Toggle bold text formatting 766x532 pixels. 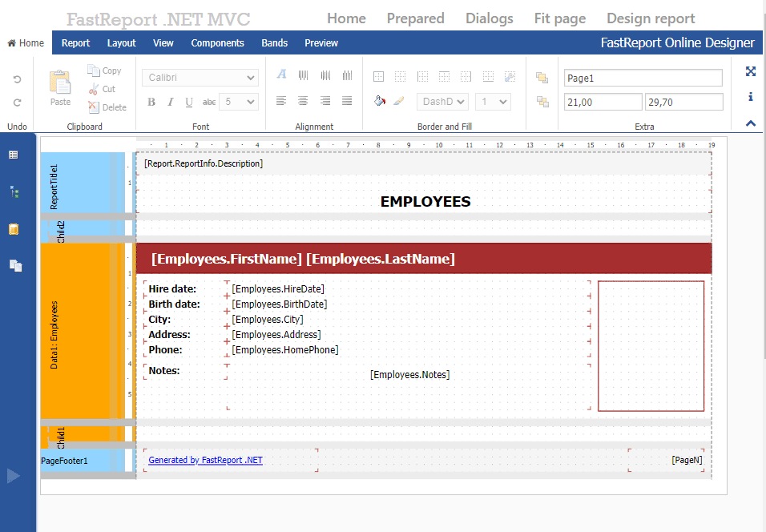151,102
